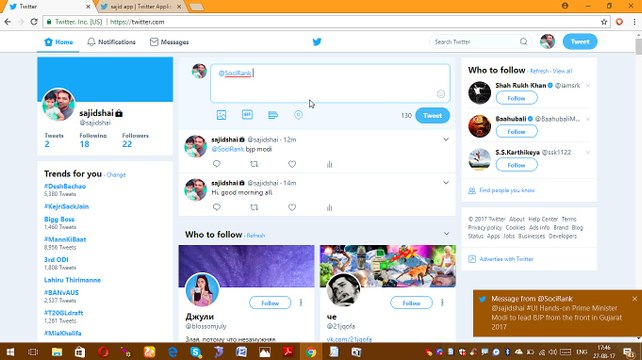
Task: Retweet the "bjp modi" tweet
Action: pos(254,164)
